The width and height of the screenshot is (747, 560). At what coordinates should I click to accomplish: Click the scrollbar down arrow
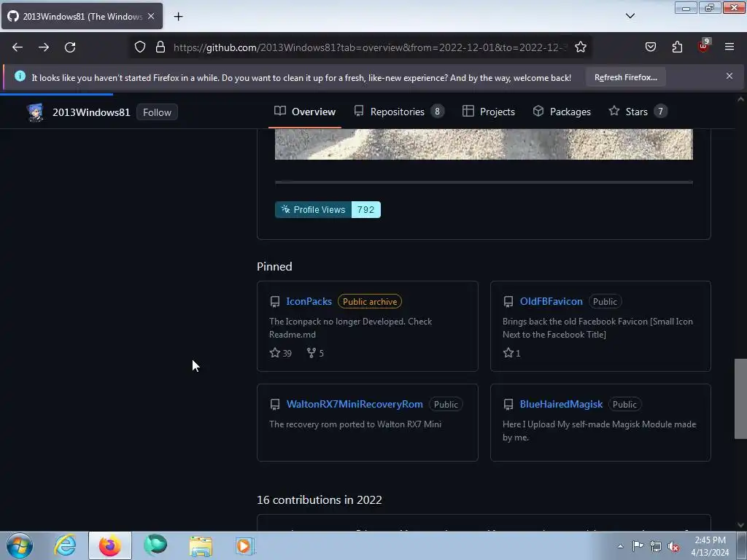(x=740, y=525)
